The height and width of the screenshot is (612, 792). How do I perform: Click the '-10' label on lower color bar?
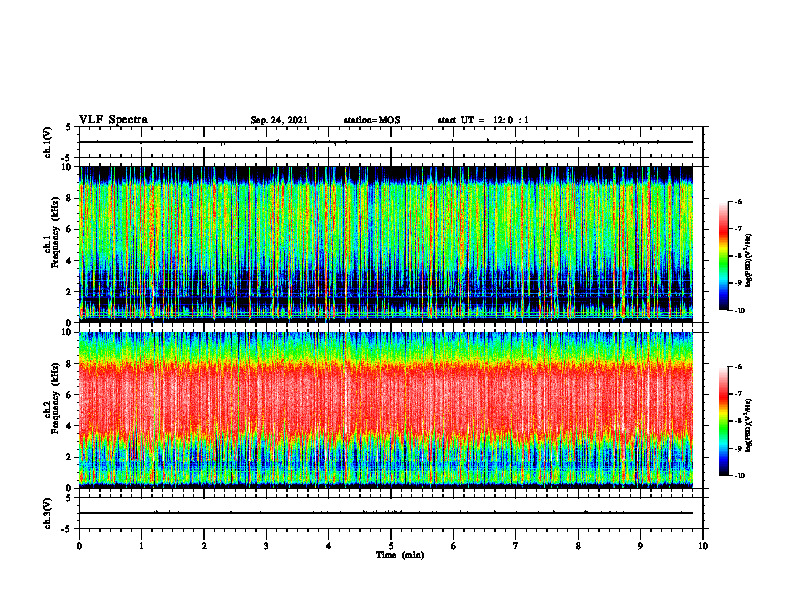point(739,475)
